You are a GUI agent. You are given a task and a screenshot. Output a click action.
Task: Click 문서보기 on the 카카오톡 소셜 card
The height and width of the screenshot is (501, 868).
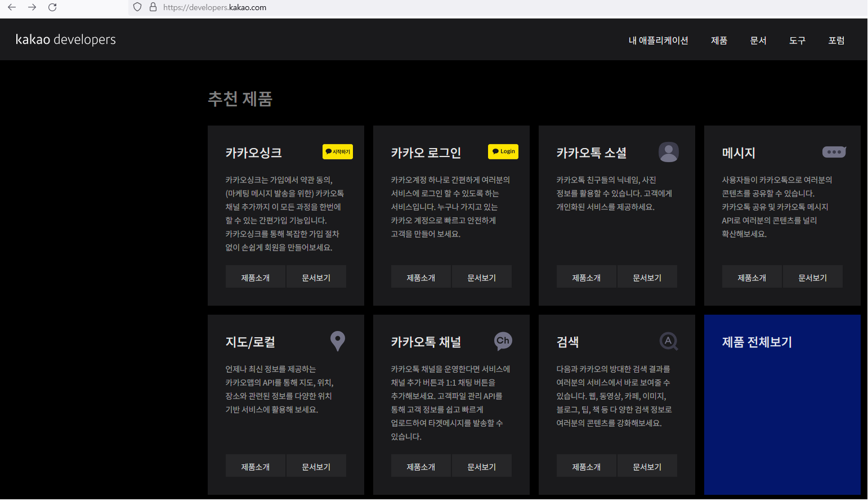coord(647,277)
